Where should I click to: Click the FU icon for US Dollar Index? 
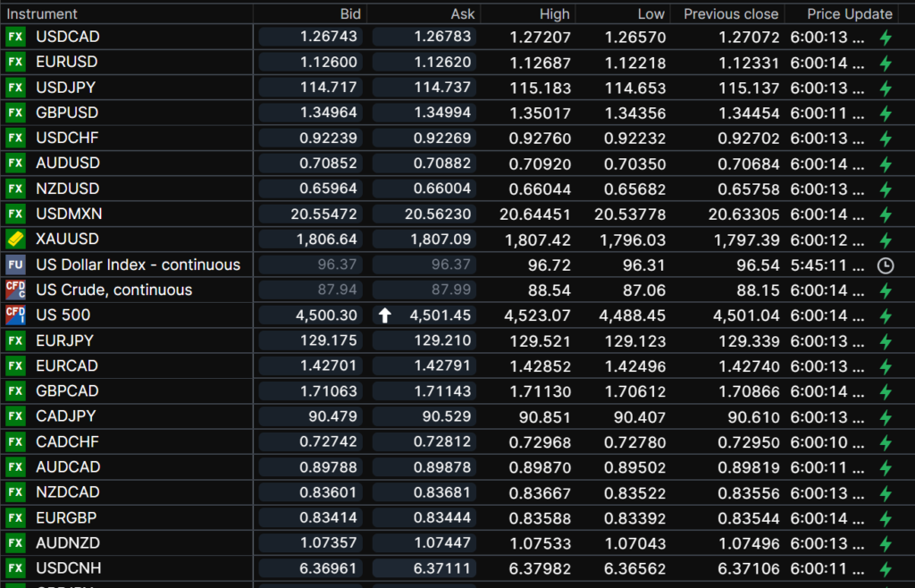[x=15, y=265]
